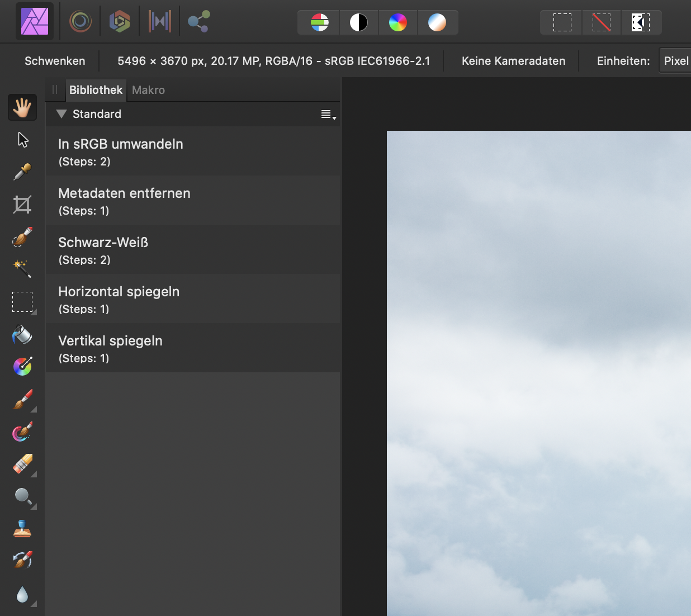This screenshot has width=691, height=616.
Task: Switch to the Makro tab
Action: pyautogui.click(x=148, y=90)
